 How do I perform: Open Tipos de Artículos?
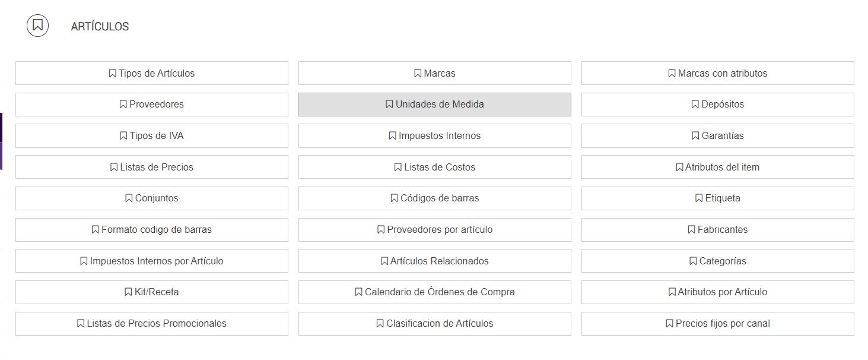pos(152,73)
